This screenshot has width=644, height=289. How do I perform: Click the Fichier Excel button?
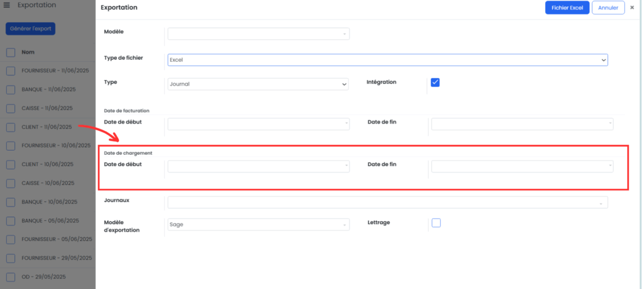click(567, 8)
